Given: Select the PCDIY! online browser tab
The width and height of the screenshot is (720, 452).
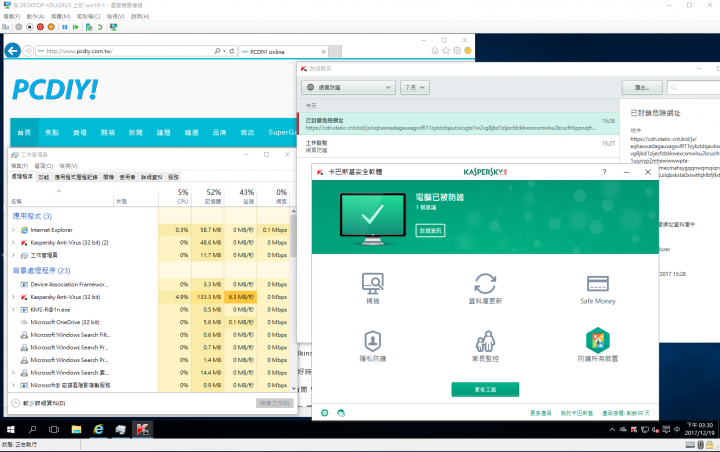Looking at the screenshot, I should 283,51.
